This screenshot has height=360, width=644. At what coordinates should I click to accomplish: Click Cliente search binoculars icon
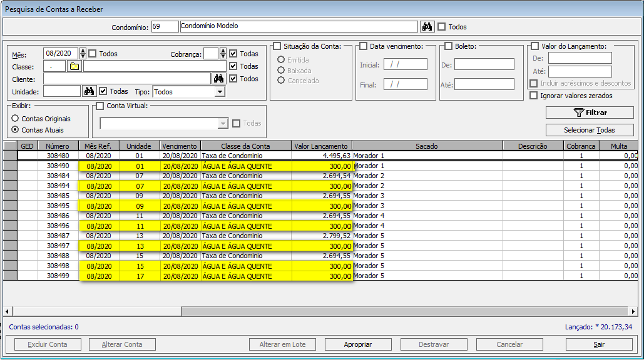click(218, 78)
